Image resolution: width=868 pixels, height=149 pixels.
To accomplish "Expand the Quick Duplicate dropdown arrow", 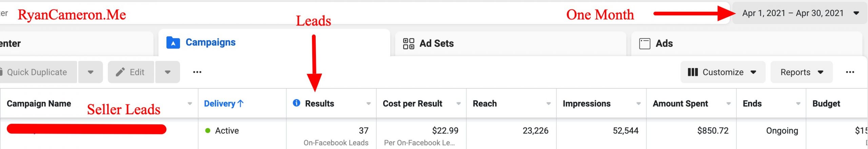I will (x=91, y=72).
